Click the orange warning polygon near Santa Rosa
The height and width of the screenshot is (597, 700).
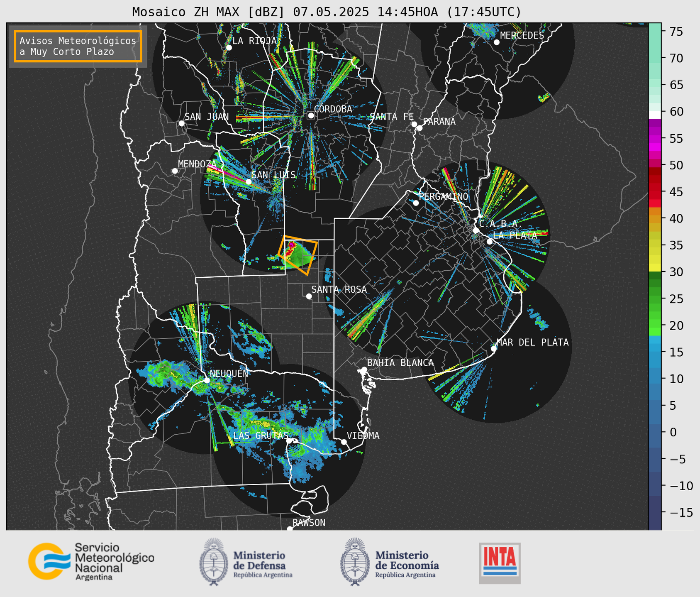click(x=298, y=255)
